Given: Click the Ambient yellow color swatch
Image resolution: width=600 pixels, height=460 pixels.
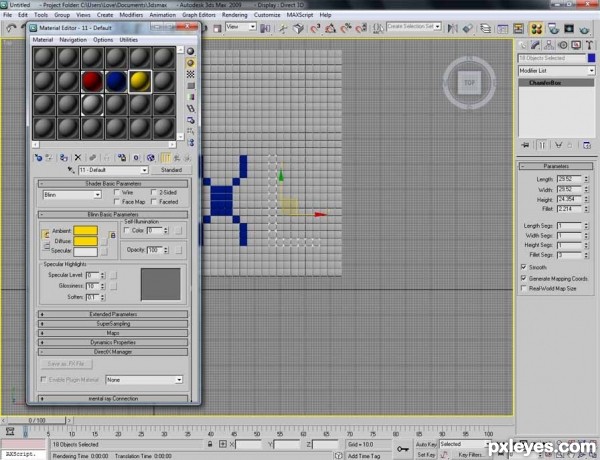Looking at the screenshot, I should tap(85, 230).
